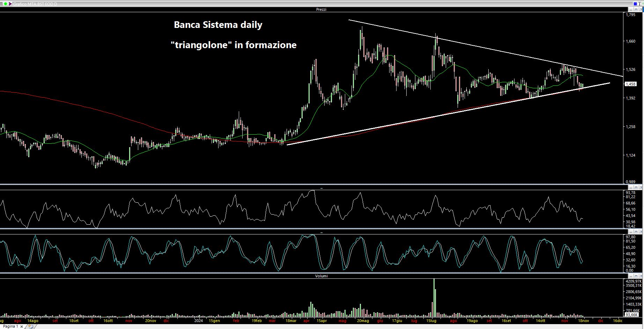The height and width of the screenshot is (329, 644).
Task: Close the Prezzi price pane
Action: [x=641, y=9]
